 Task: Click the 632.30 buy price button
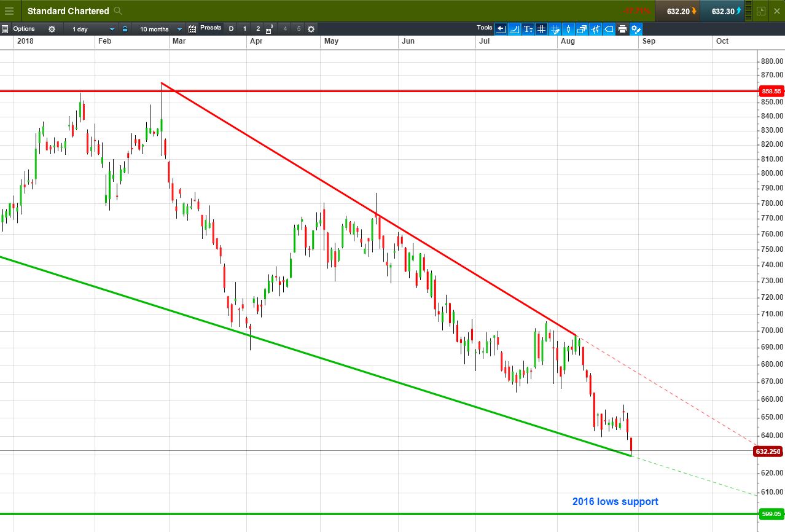tap(722, 11)
